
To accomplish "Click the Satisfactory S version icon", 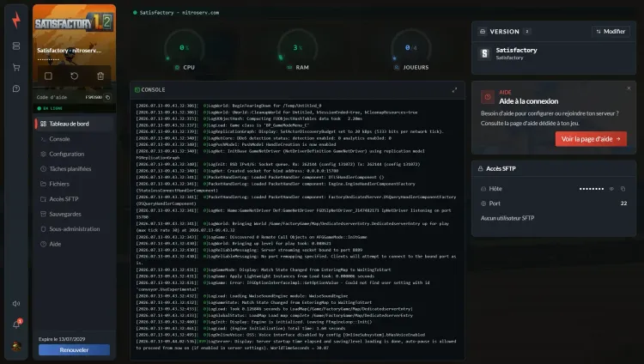I will click(484, 53).
